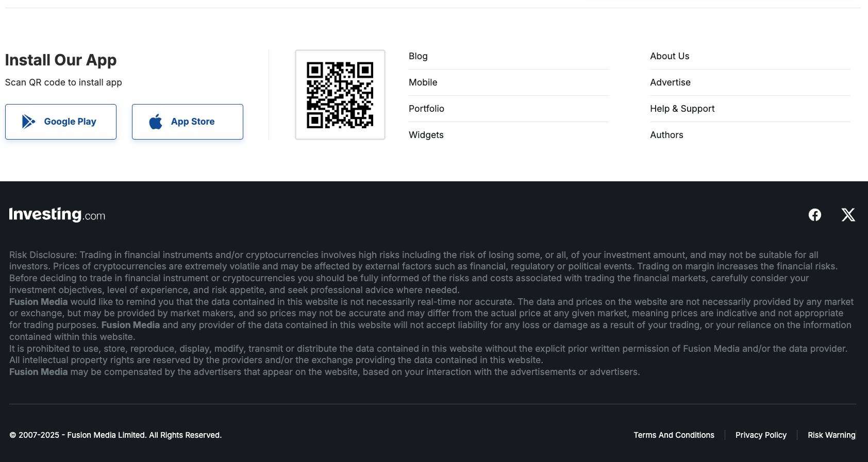Click the Fusion Media copyright notice
The width and height of the screenshot is (868, 462).
(x=115, y=435)
